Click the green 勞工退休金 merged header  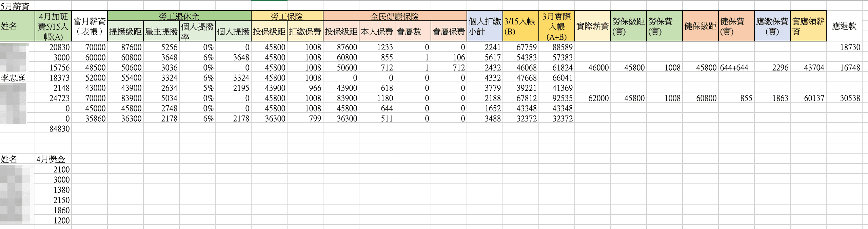(179, 16)
